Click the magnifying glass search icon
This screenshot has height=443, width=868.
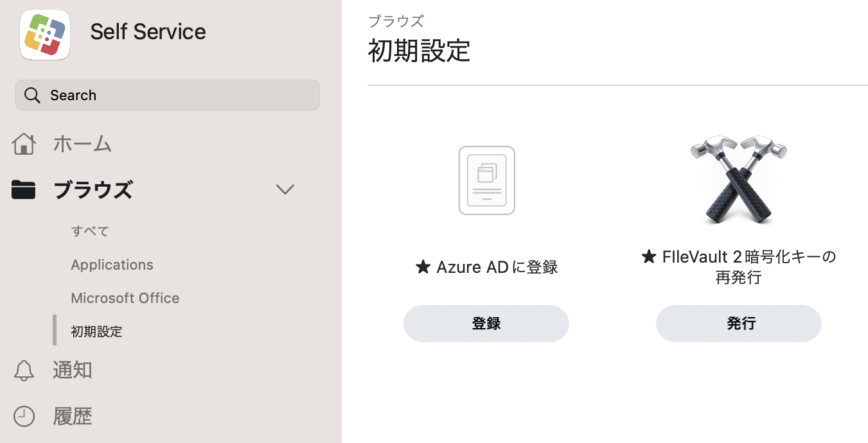point(32,95)
